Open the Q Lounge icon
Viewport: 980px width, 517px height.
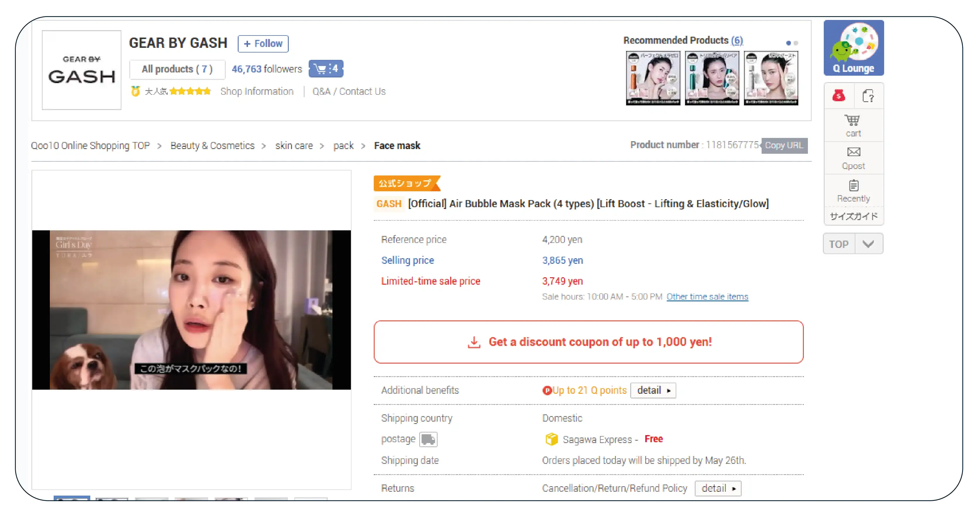point(853,48)
